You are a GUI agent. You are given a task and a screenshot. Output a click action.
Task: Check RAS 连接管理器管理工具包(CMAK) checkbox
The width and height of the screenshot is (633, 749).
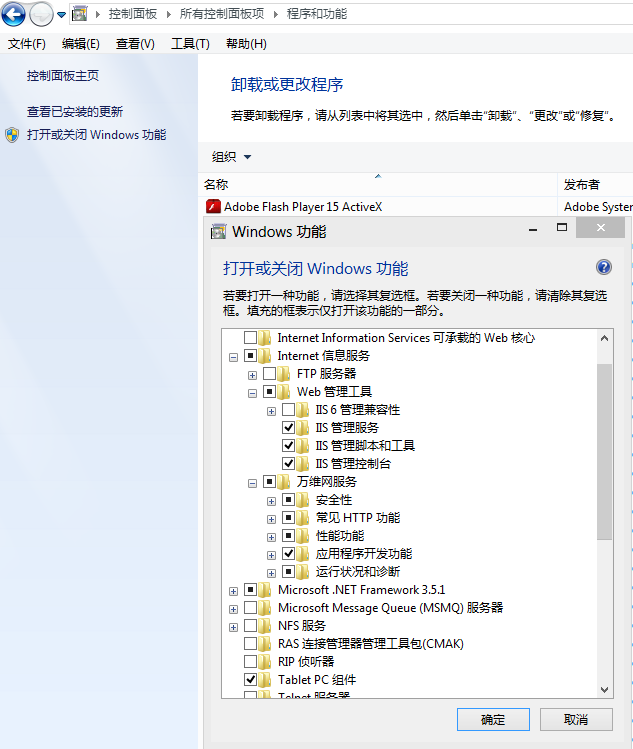tap(250, 643)
